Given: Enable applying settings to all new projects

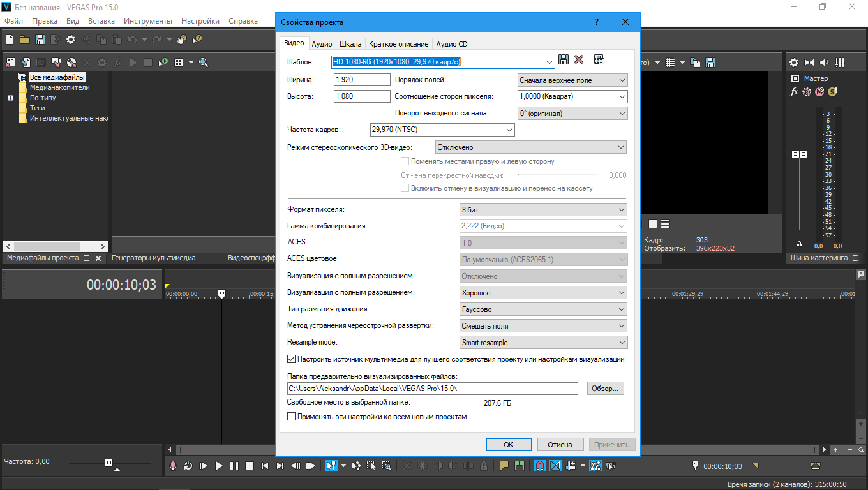Looking at the screenshot, I should tap(292, 417).
